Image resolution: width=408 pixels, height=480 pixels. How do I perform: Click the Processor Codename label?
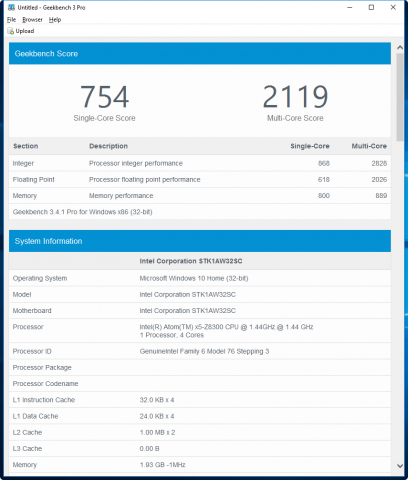pyautogui.click(x=45, y=384)
